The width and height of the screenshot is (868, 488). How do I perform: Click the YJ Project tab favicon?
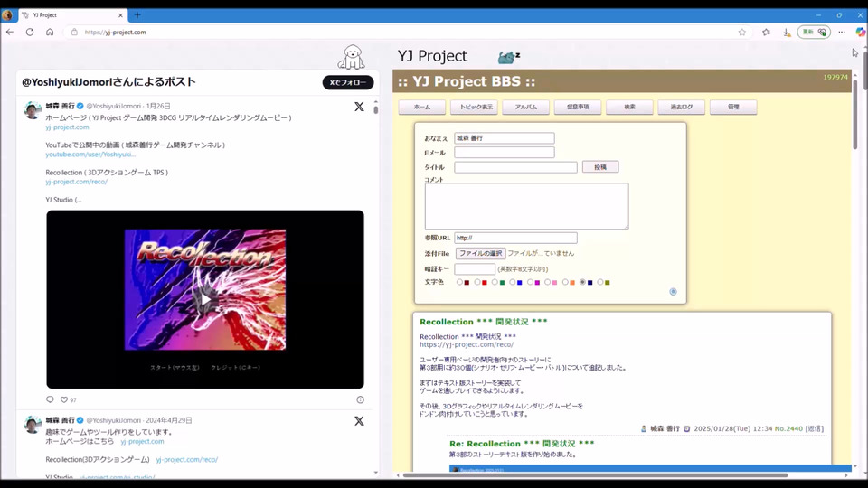(x=25, y=15)
